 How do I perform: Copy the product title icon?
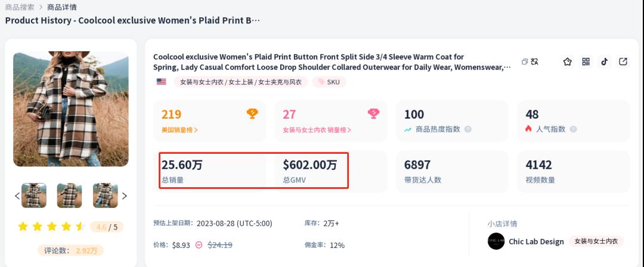(x=525, y=62)
